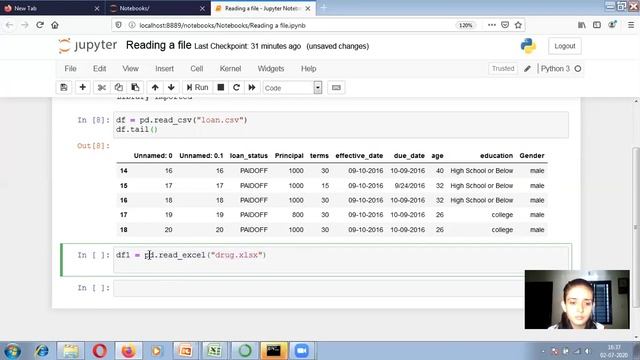Switch to the Notebooks/ browser tab
This screenshot has width=640, height=360.
tap(158, 8)
